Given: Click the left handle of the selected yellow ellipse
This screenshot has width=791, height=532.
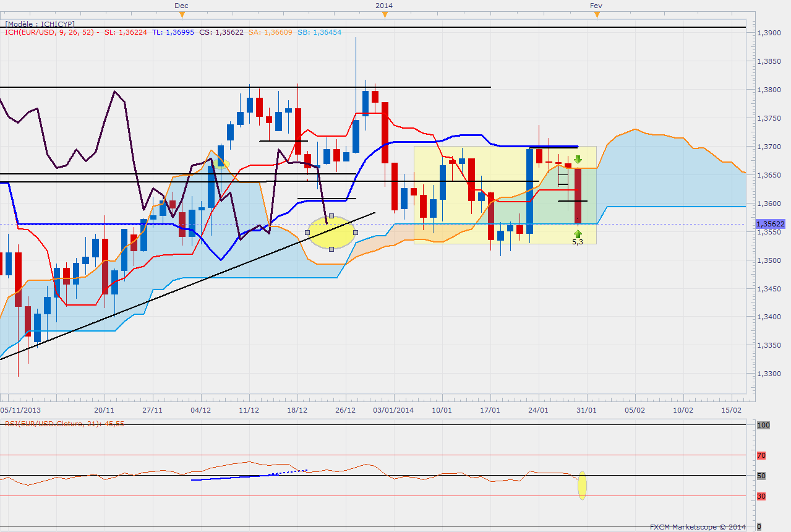Looking at the screenshot, I should [307, 232].
